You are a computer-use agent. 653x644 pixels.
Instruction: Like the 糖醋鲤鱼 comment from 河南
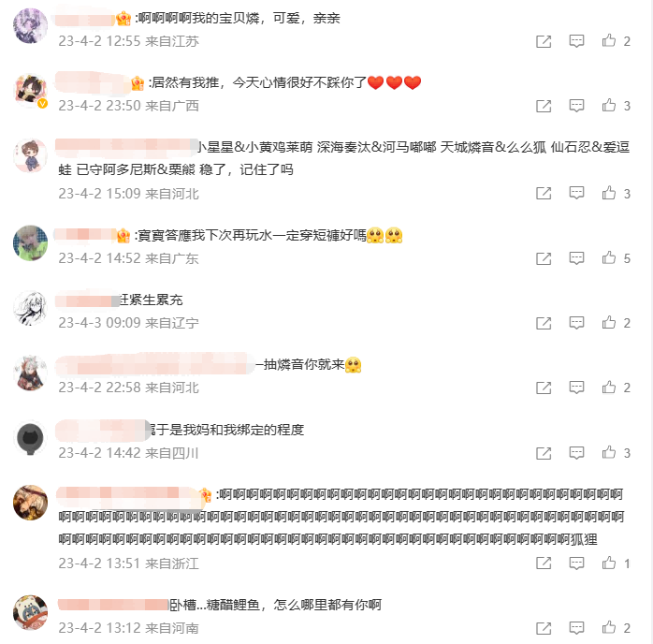click(x=609, y=628)
